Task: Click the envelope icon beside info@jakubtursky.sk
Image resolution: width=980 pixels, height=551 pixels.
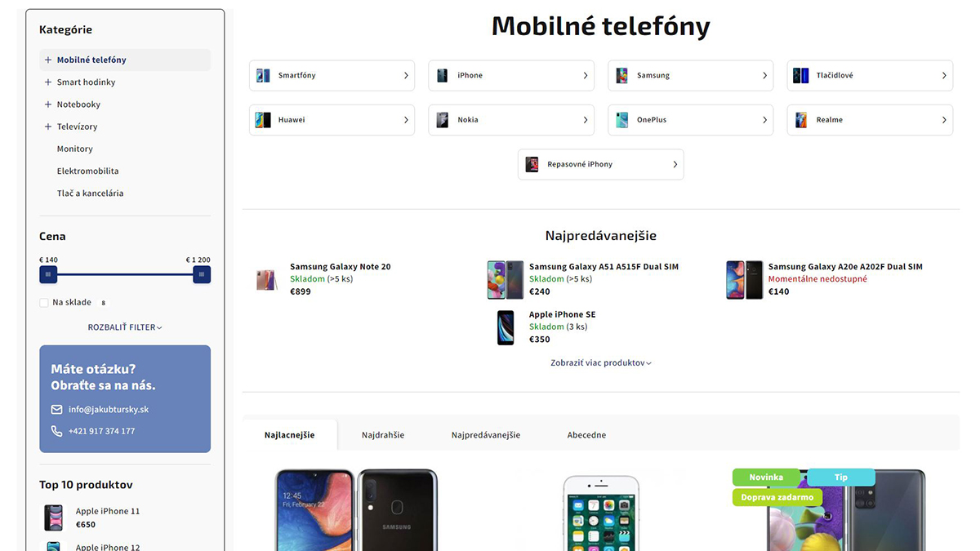Action: (x=56, y=410)
